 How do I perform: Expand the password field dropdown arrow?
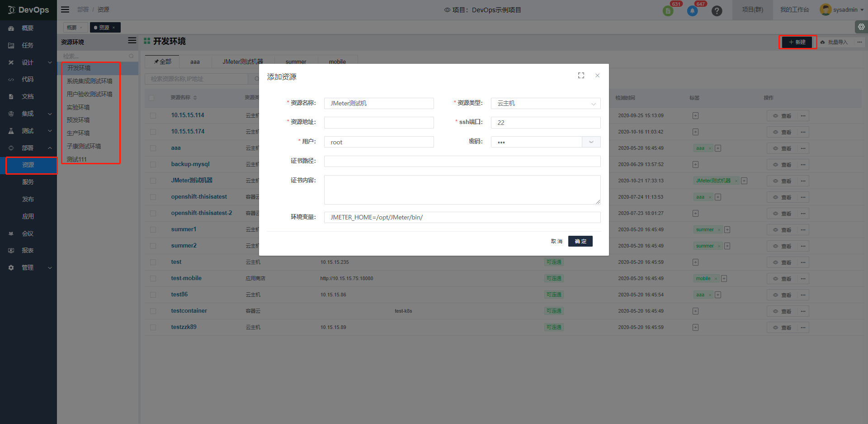591,142
